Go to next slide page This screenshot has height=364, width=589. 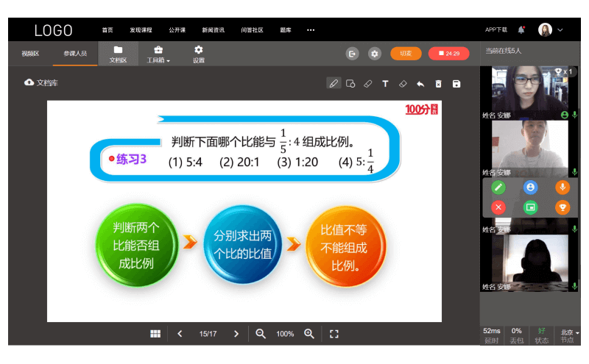(236, 334)
